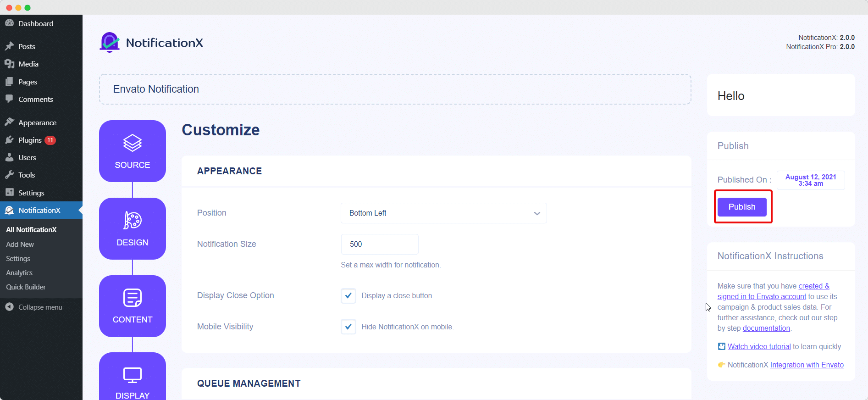The height and width of the screenshot is (400, 868).
Task: Click the Tools wrench icon
Action: pyautogui.click(x=9, y=175)
